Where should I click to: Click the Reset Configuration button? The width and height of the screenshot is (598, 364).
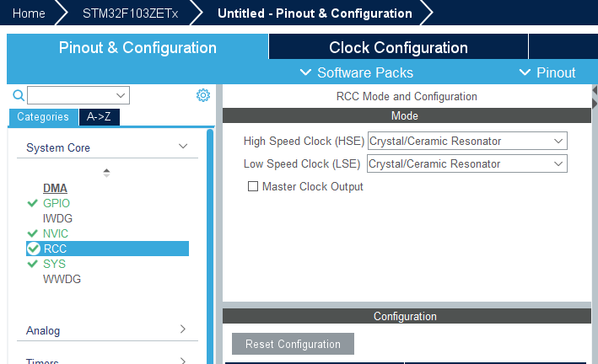tap(293, 344)
